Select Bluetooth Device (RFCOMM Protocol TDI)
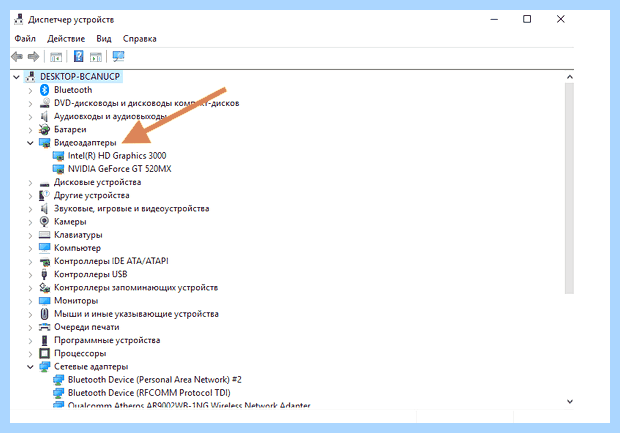 (149, 393)
